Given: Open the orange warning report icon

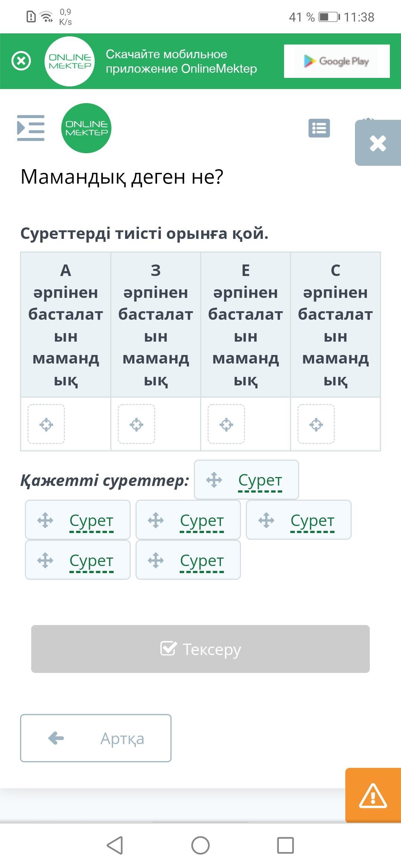Looking at the screenshot, I should point(373,795).
